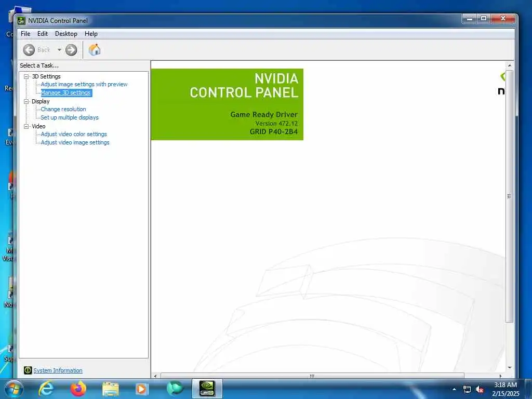Click the network tray icon
Viewport: 532px width, 399px height.
click(467, 390)
